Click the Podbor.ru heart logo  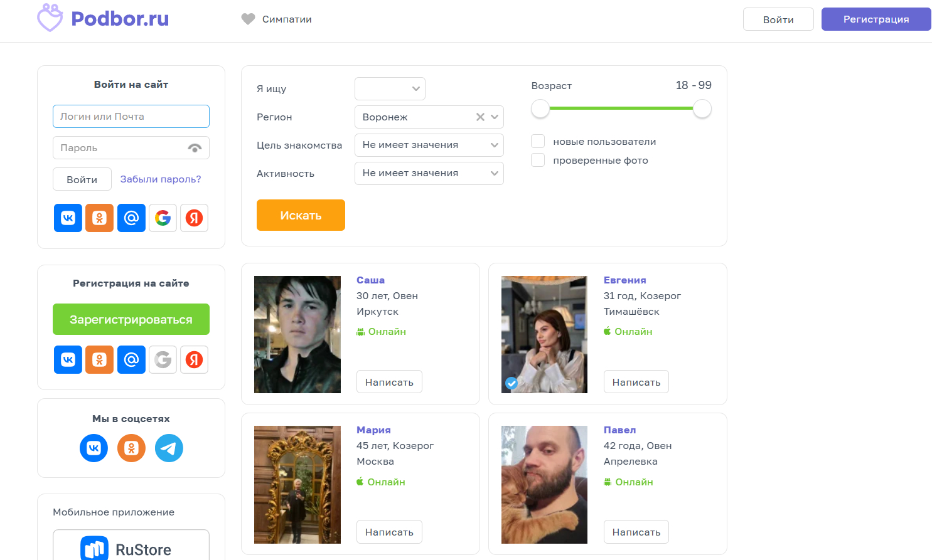coord(50,18)
